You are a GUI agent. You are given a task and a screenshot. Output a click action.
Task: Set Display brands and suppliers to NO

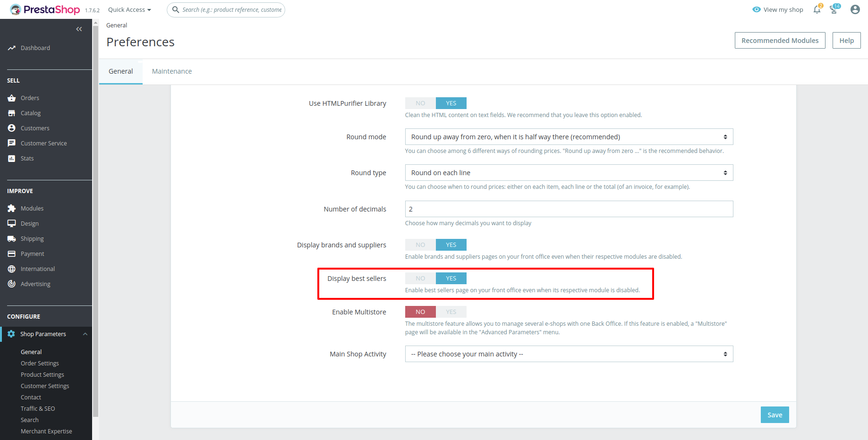point(420,245)
